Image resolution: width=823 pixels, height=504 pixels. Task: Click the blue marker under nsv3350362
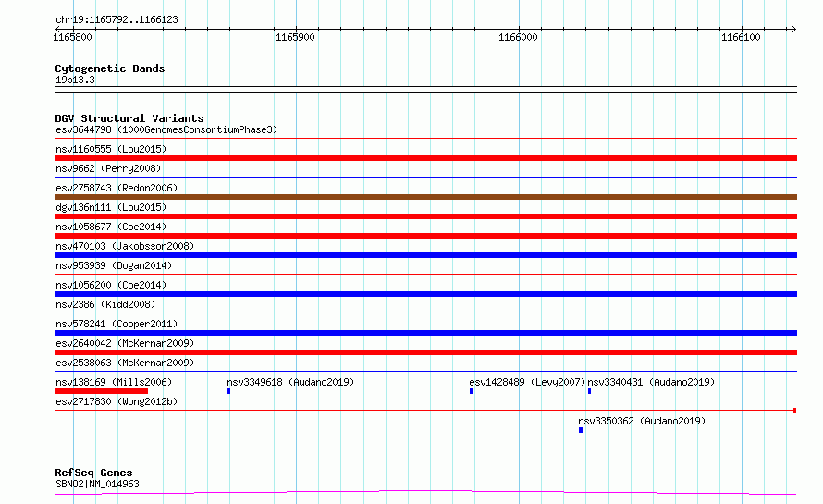click(x=581, y=430)
